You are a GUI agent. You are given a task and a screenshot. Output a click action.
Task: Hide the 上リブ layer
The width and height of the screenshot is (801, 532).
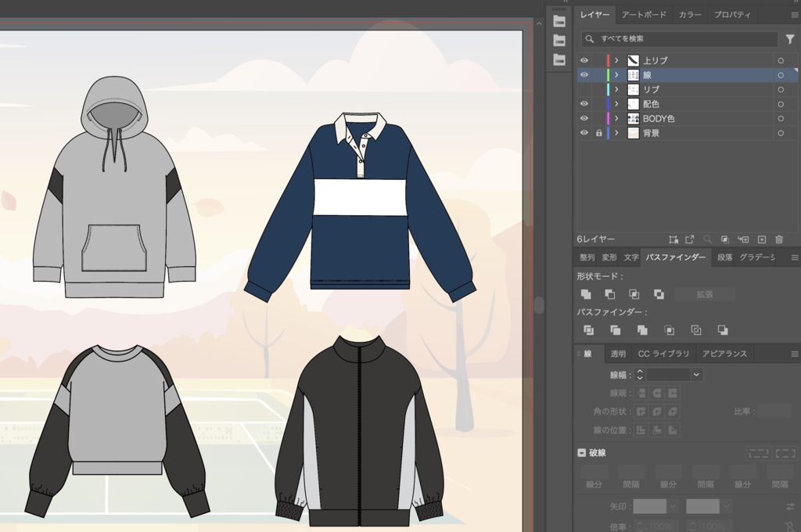pyautogui.click(x=584, y=60)
